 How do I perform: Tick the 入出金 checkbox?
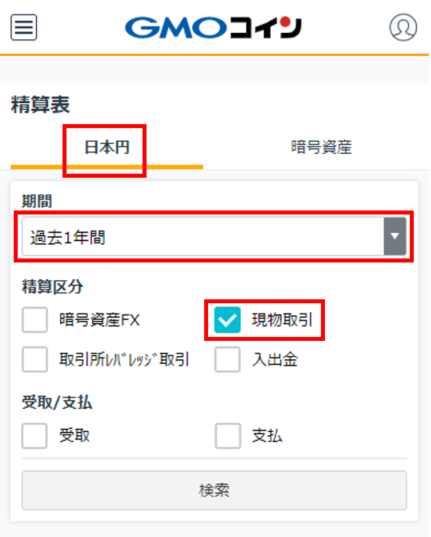[x=227, y=359]
